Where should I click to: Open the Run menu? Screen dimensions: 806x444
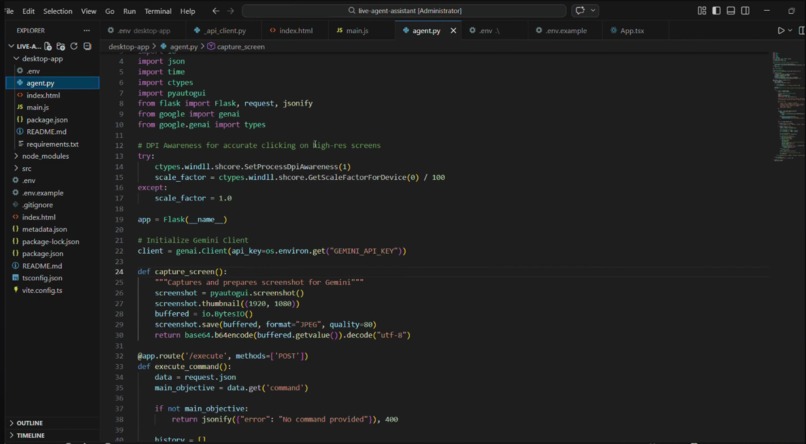click(x=130, y=11)
